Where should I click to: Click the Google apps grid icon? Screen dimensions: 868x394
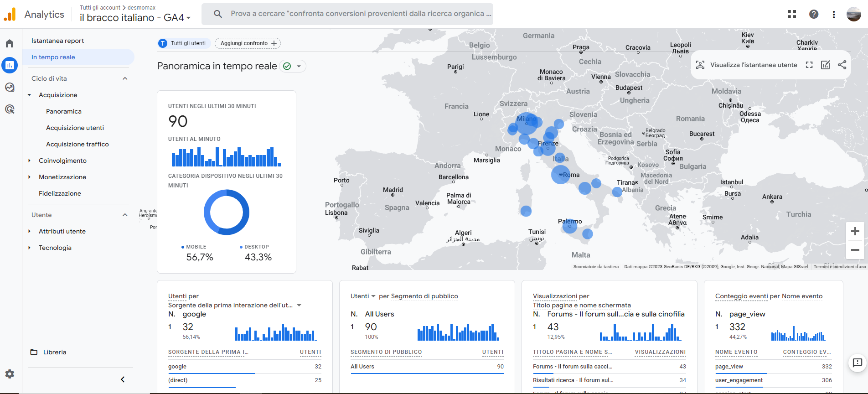pos(792,14)
